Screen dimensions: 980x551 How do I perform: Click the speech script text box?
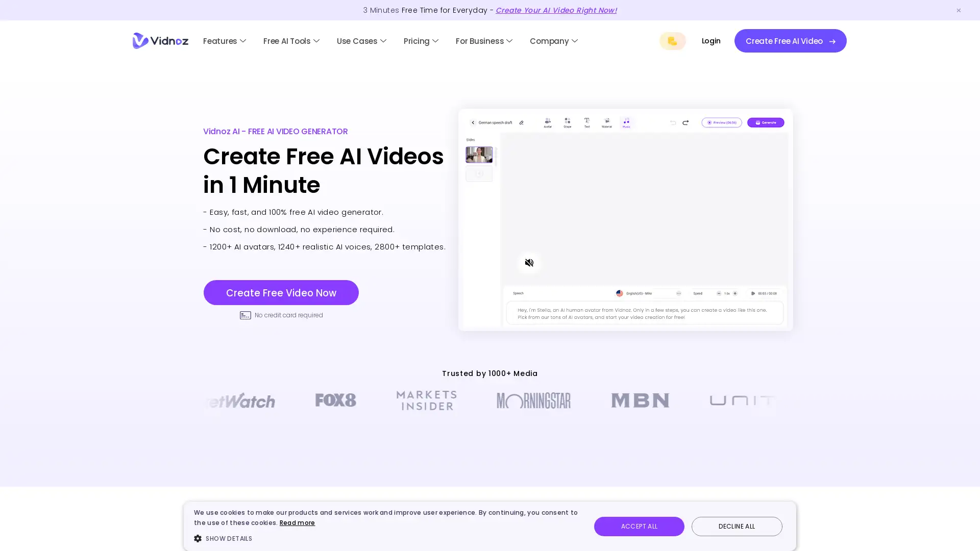click(x=645, y=313)
